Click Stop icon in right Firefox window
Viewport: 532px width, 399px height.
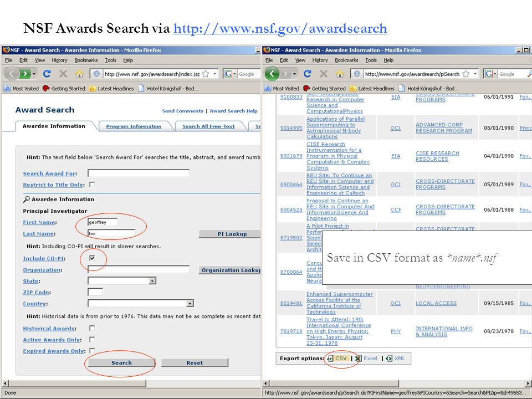coord(324,74)
